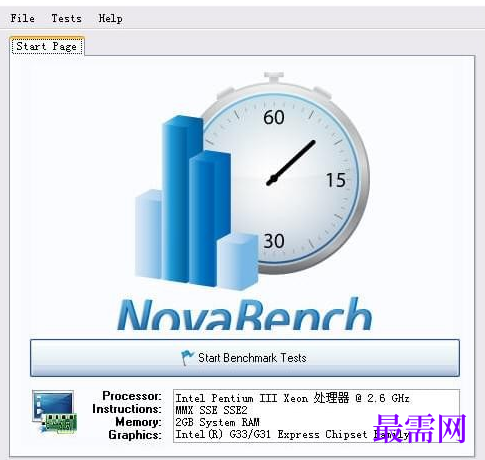
Task: Click the Intel Pentium III Xeon processor text
Action: click(292, 398)
